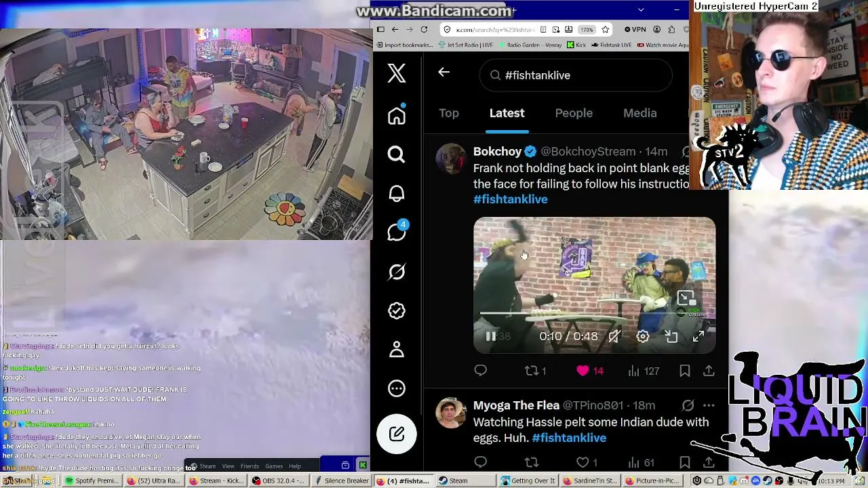Open Myoga The Flea's post options menu
This screenshot has height=488, width=868.
tap(709, 405)
